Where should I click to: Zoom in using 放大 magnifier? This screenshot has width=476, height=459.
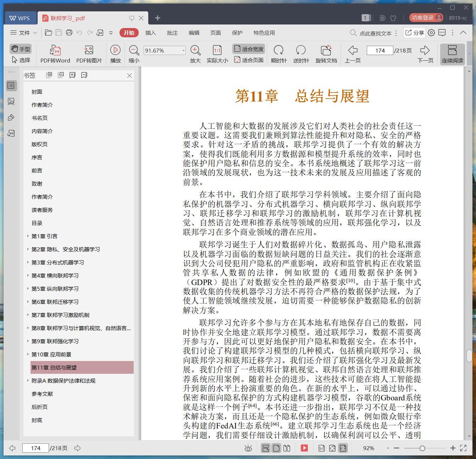(195, 54)
